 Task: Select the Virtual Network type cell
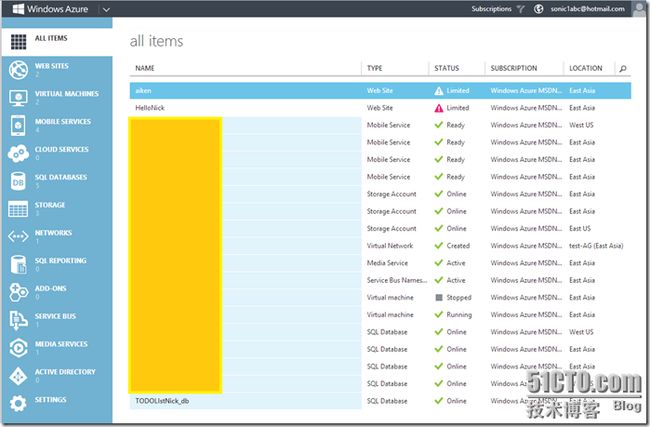click(x=390, y=246)
